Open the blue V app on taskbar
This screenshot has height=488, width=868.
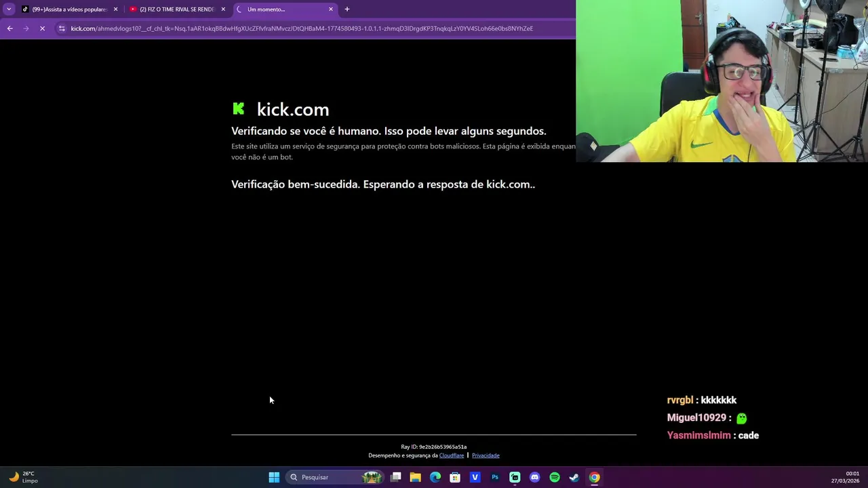click(x=475, y=477)
